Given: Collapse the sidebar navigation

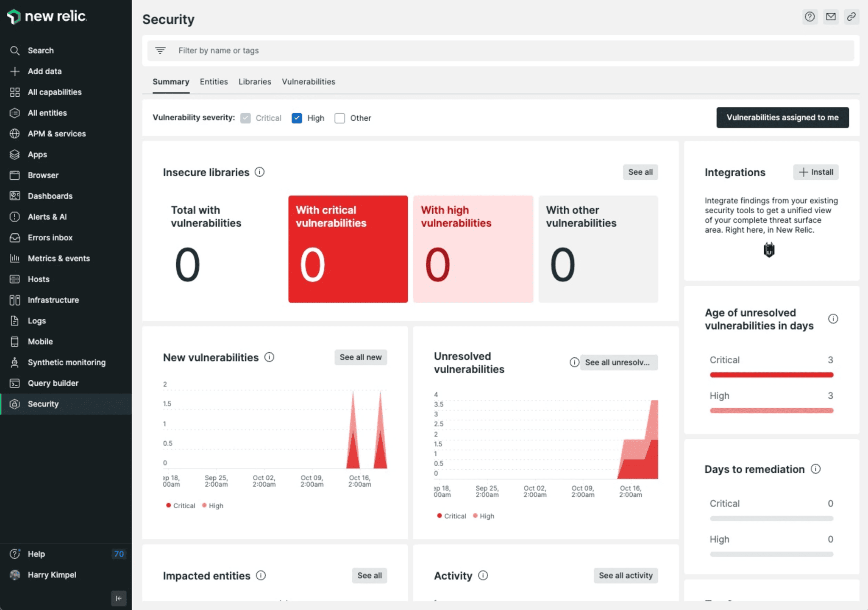Looking at the screenshot, I should coord(119,598).
